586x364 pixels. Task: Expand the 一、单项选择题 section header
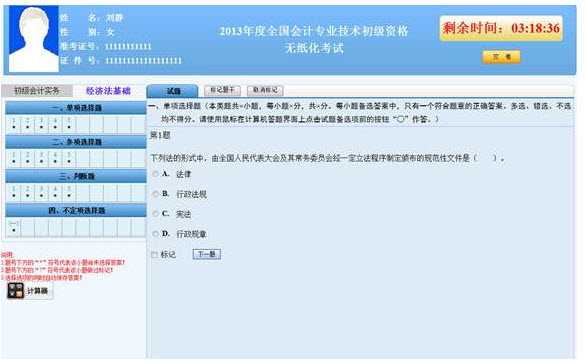[x=76, y=108]
